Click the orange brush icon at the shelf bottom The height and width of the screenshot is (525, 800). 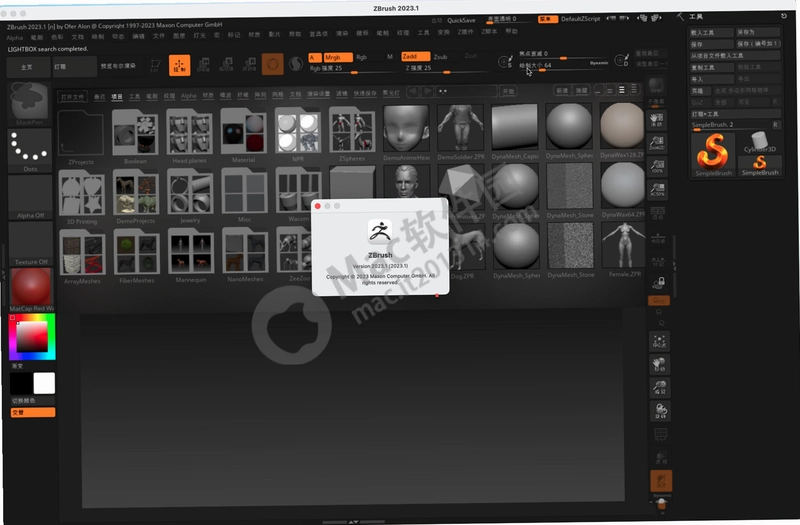click(661, 481)
